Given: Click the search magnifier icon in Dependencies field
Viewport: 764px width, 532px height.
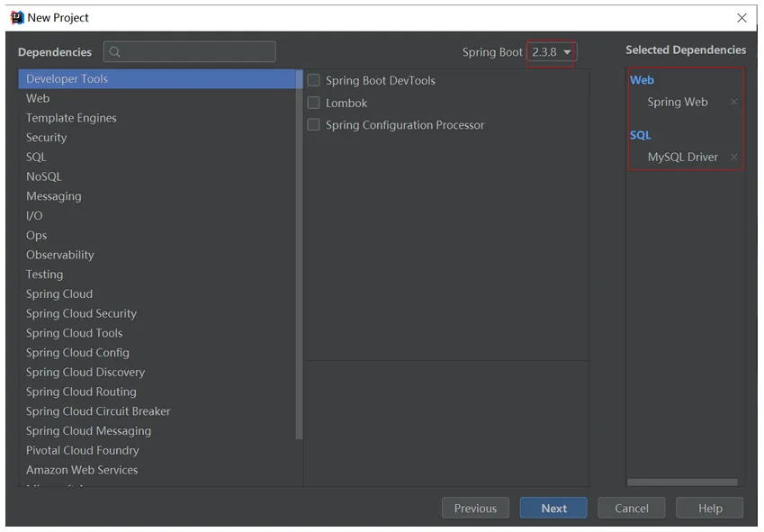Looking at the screenshot, I should point(114,51).
